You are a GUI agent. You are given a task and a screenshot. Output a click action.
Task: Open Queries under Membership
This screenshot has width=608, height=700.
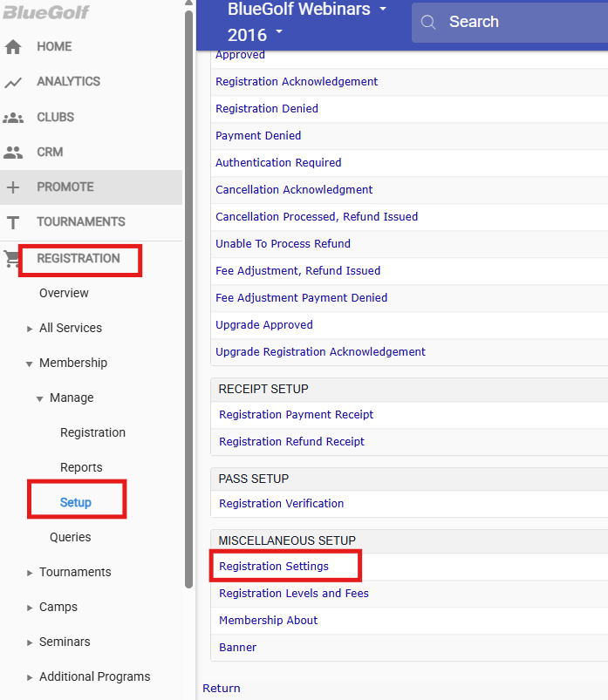tap(70, 537)
